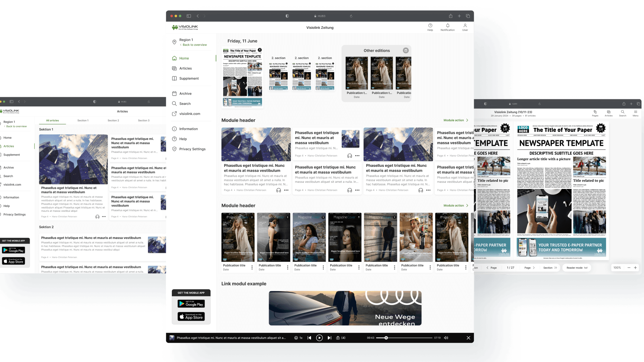This screenshot has height=362, width=644.
Task: Open options menu for first Publication title
Action: 252,267
